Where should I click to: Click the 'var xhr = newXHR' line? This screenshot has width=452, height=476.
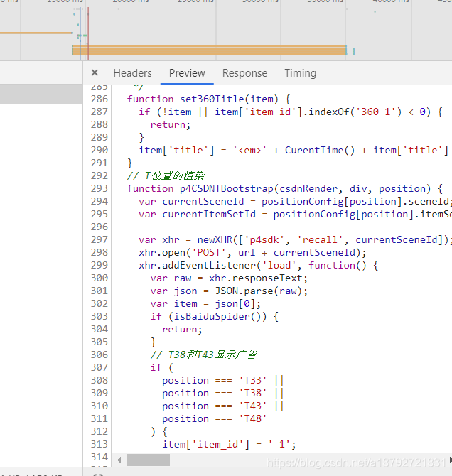click(x=295, y=240)
